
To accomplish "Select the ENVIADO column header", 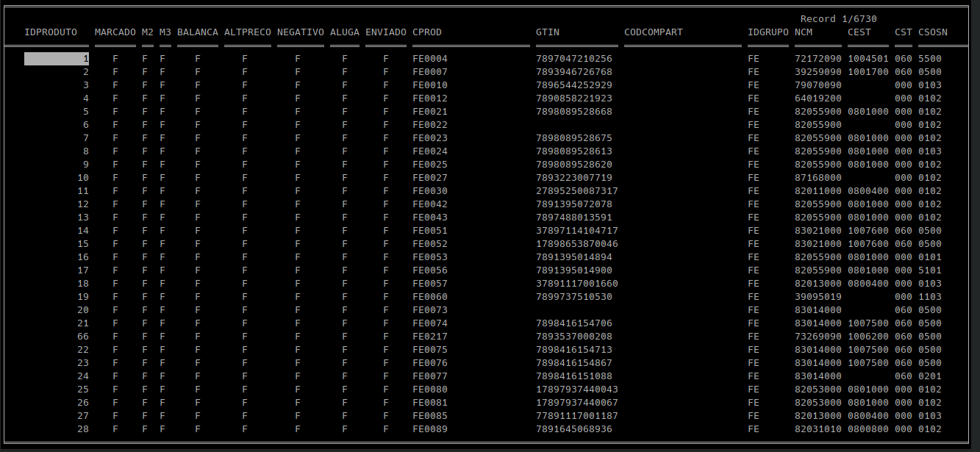I will tap(386, 32).
